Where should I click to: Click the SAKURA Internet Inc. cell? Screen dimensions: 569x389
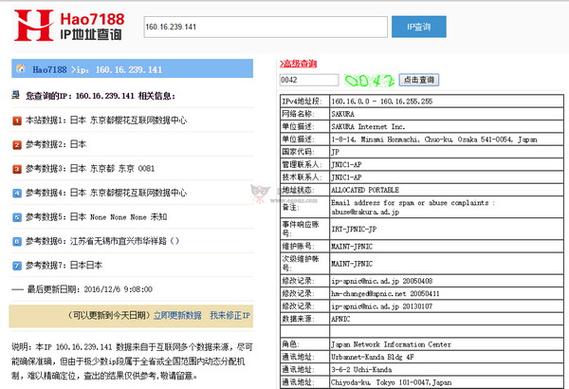coord(446,127)
